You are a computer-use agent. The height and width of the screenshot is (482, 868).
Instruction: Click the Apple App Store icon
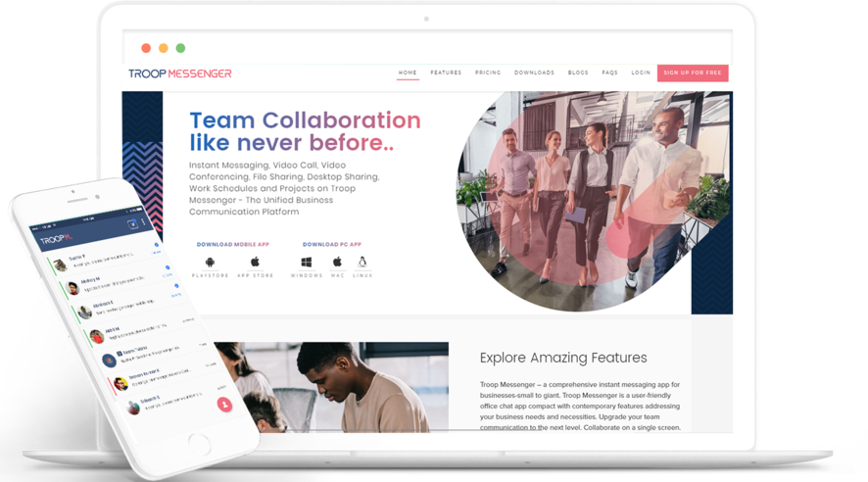pos(256,263)
